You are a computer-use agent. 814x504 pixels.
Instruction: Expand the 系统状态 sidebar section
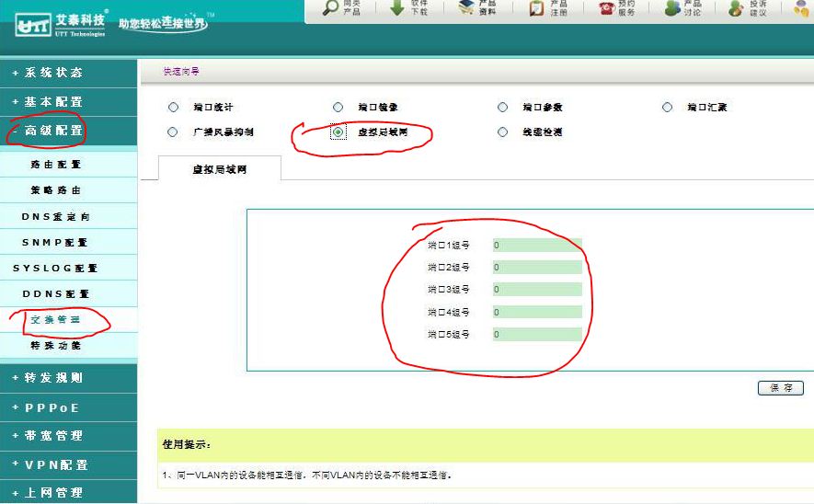(x=69, y=73)
